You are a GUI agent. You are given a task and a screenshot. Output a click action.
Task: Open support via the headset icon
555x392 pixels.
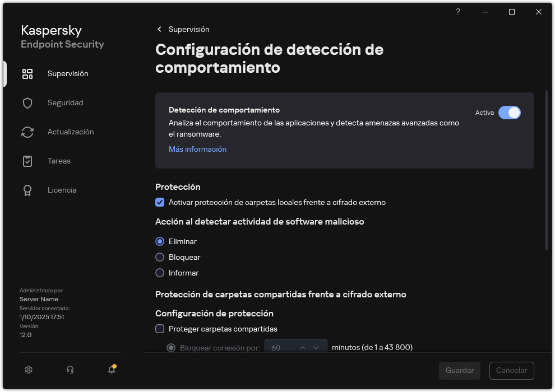pyautogui.click(x=69, y=370)
